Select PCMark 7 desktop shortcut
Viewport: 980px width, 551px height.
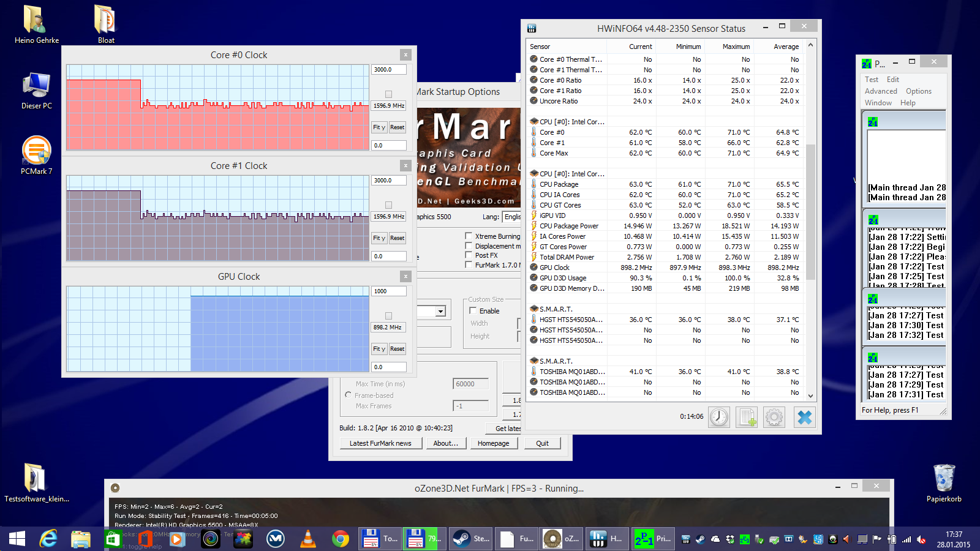coord(37,156)
